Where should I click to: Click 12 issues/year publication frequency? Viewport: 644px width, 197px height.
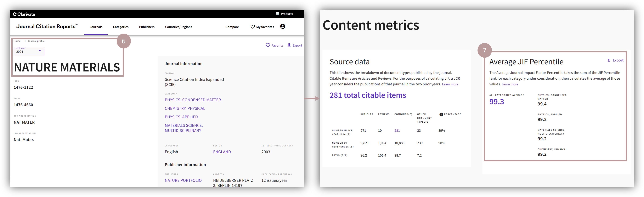(274, 180)
